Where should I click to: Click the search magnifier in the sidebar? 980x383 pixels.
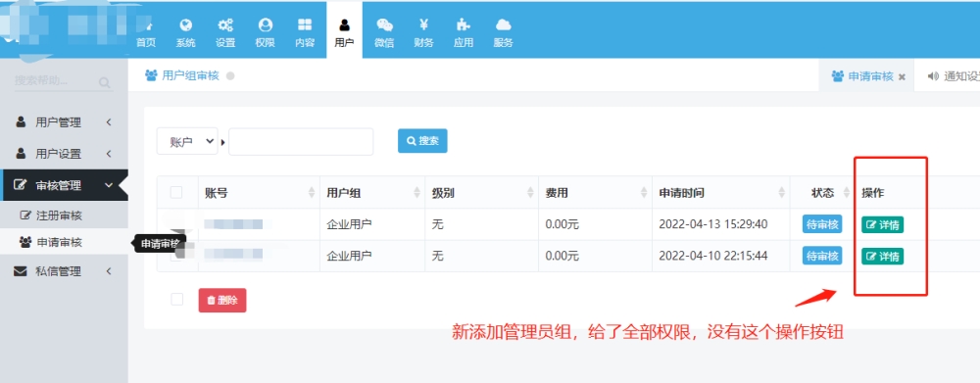(105, 82)
